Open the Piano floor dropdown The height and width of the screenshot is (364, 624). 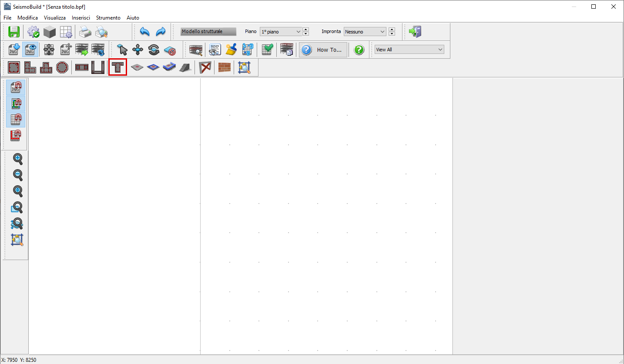click(281, 32)
